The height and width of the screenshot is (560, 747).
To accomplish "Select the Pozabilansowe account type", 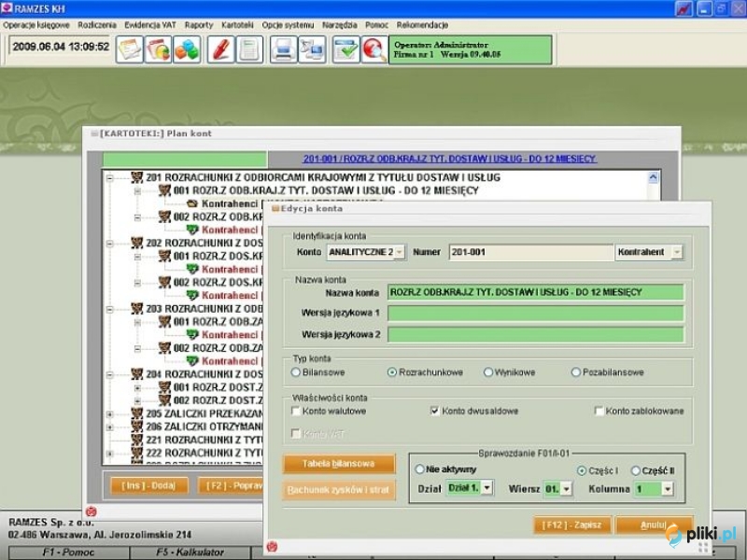I will (576, 372).
